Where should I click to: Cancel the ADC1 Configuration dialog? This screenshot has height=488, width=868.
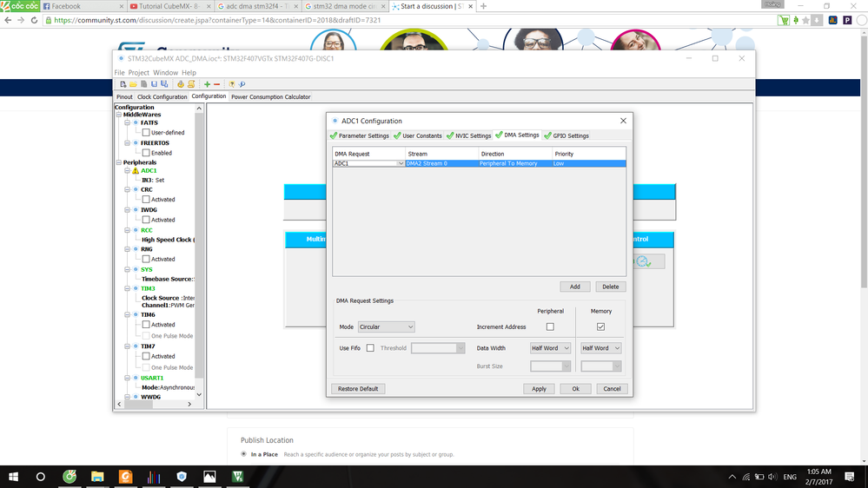pyautogui.click(x=612, y=389)
